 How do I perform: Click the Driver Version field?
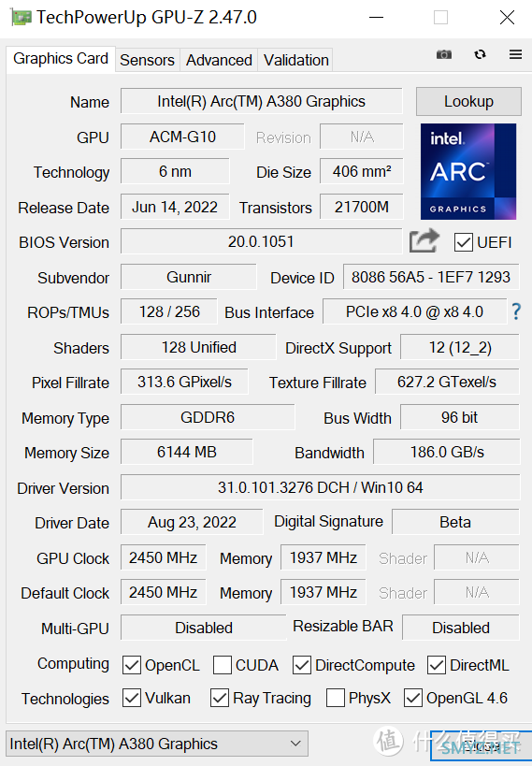point(321,487)
